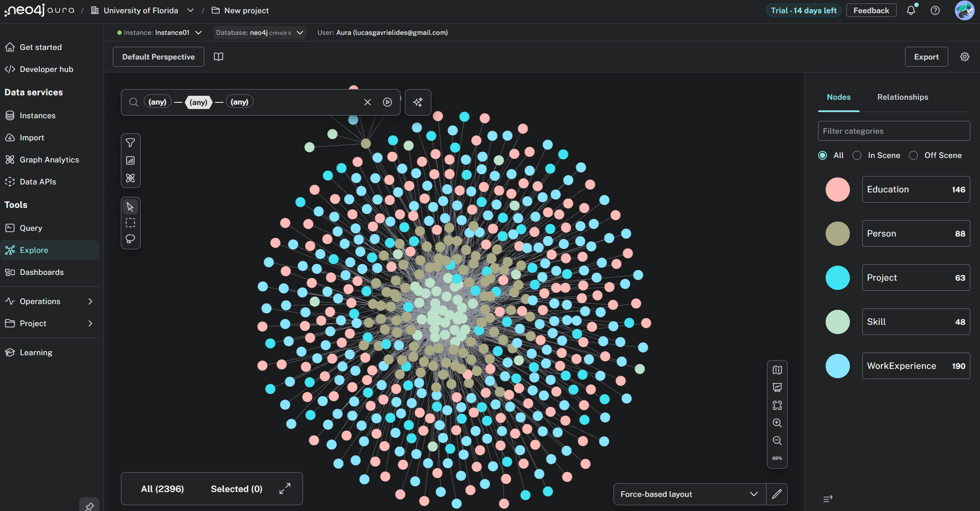980x511 pixels.
Task: Select the lasso selection tool
Action: coord(130,239)
